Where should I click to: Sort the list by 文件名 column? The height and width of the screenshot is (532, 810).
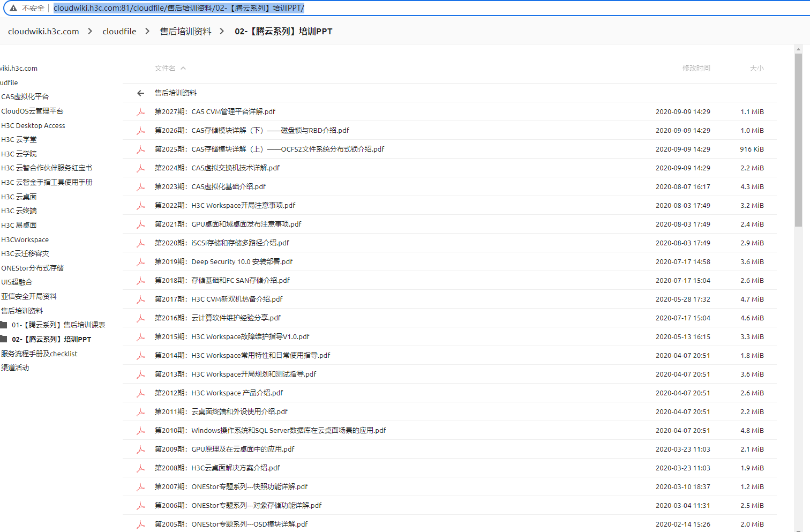point(170,68)
